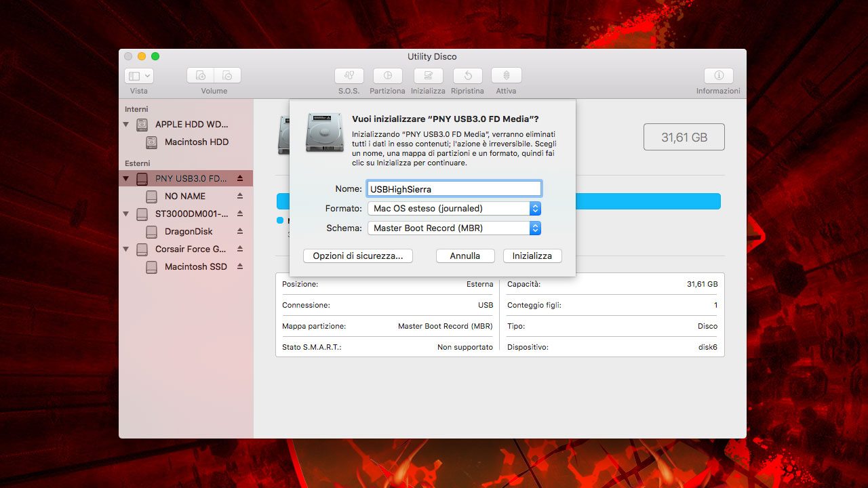Open the Formato dropdown menu
Viewport: 868px width, 488px height.
pyautogui.click(x=454, y=208)
